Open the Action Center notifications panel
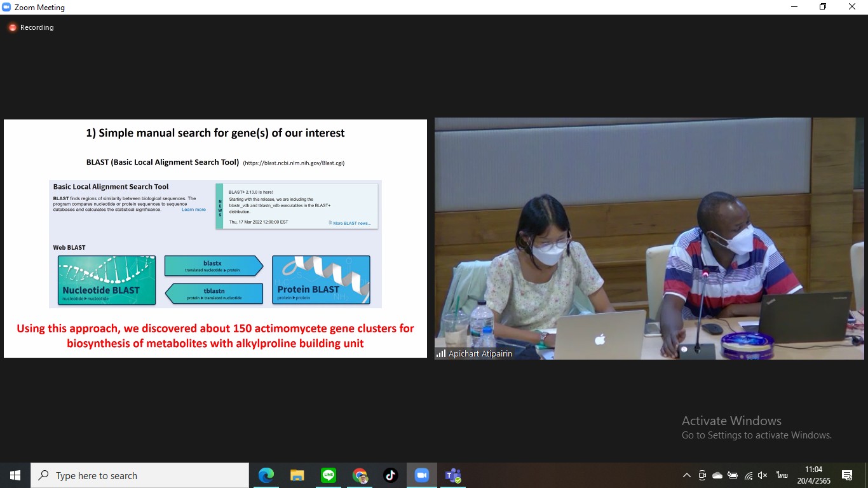Image resolution: width=868 pixels, height=488 pixels. click(x=847, y=475)
